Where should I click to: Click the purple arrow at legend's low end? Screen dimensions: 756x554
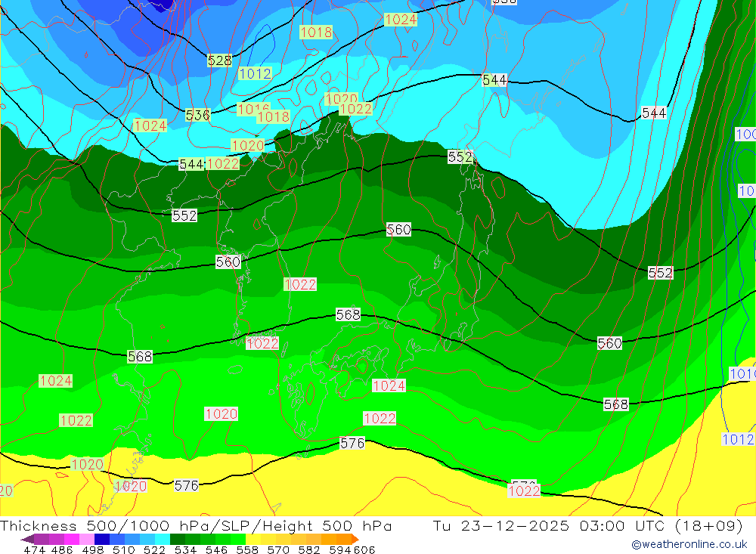(x=27, y=539)
